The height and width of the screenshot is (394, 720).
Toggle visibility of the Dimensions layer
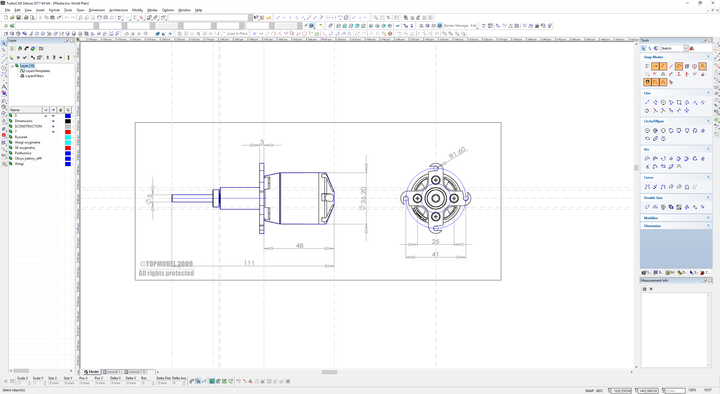(x=53, y=121)
